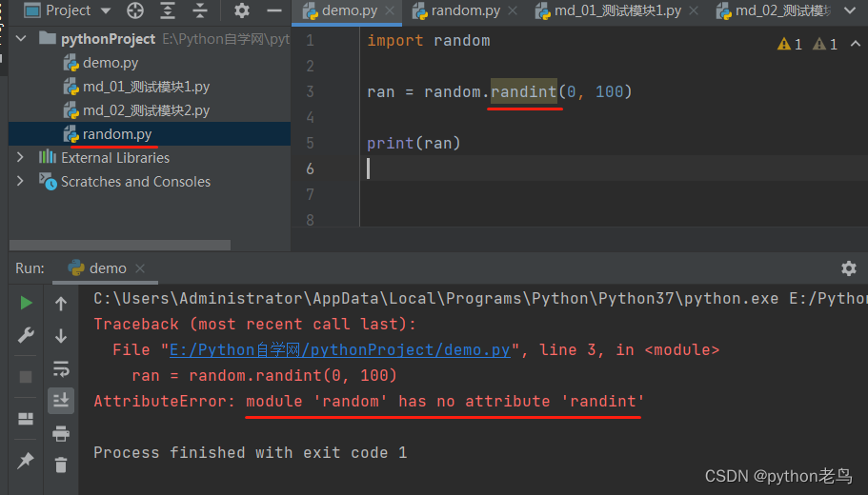This screenshot has width=868, height=495.
Task: Toggle Soft-Wrap in run console
Action: (x=61, y=368)
